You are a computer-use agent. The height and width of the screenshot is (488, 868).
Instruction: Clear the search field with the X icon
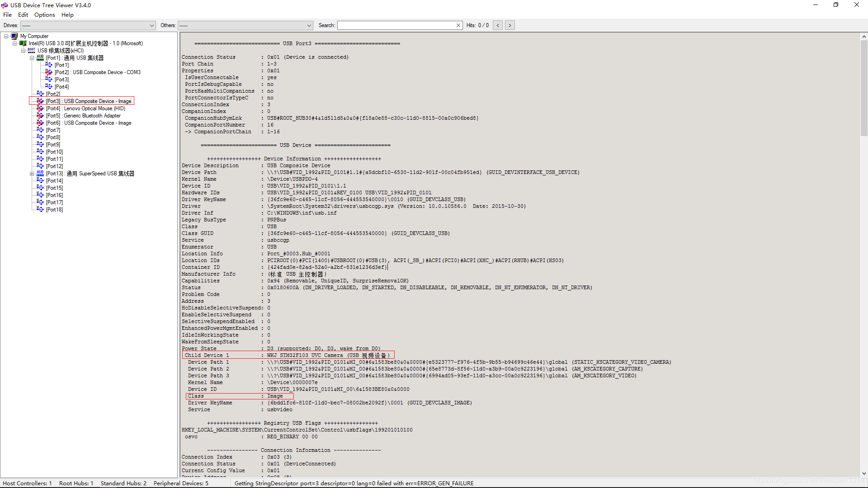pos(458,25)
